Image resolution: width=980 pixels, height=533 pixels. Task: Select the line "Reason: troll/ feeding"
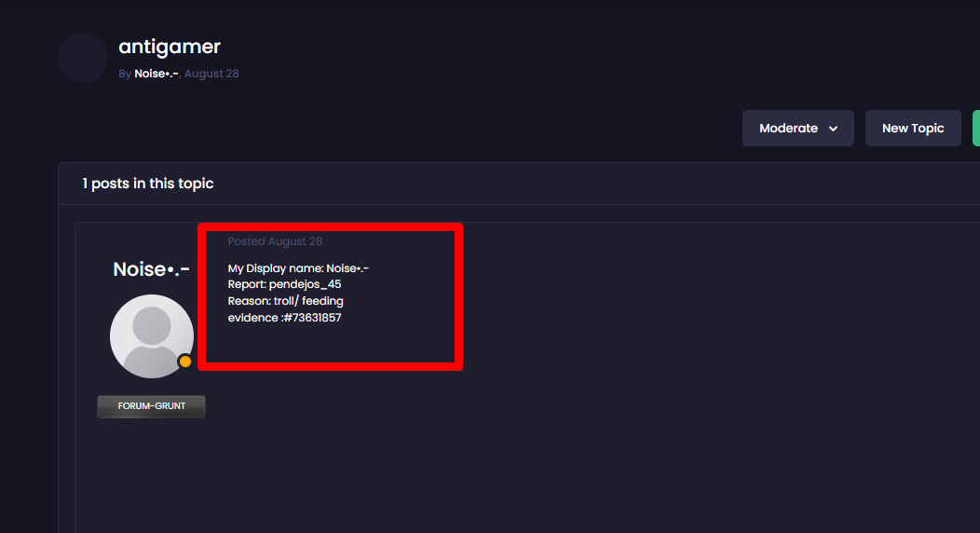(x=286, y=301)
